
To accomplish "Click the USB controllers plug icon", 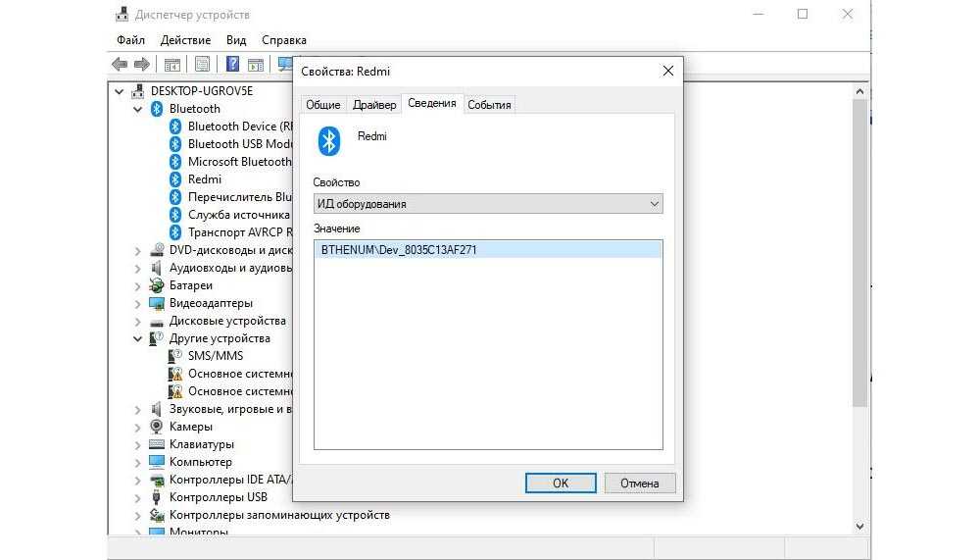I will 157,497.
